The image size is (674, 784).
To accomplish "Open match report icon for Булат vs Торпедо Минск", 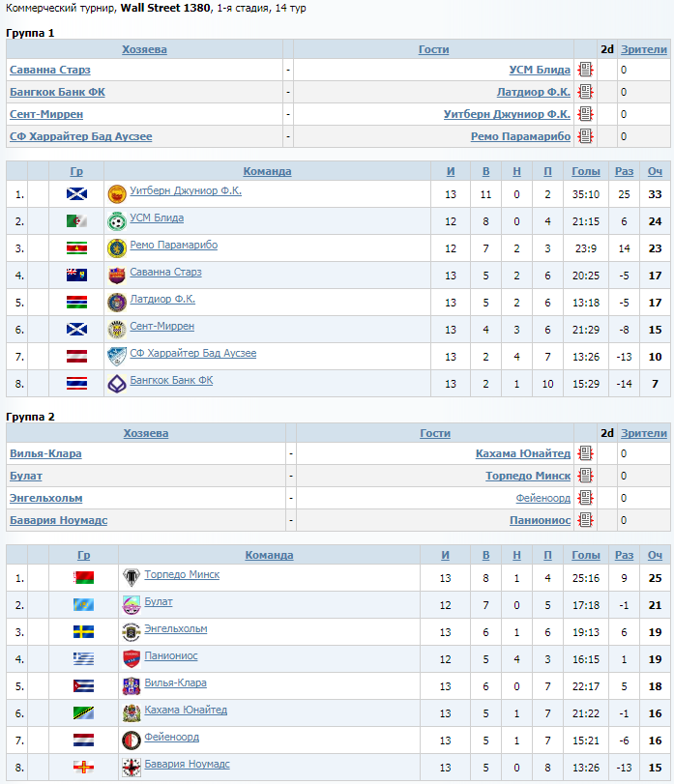I will (585, 476).
